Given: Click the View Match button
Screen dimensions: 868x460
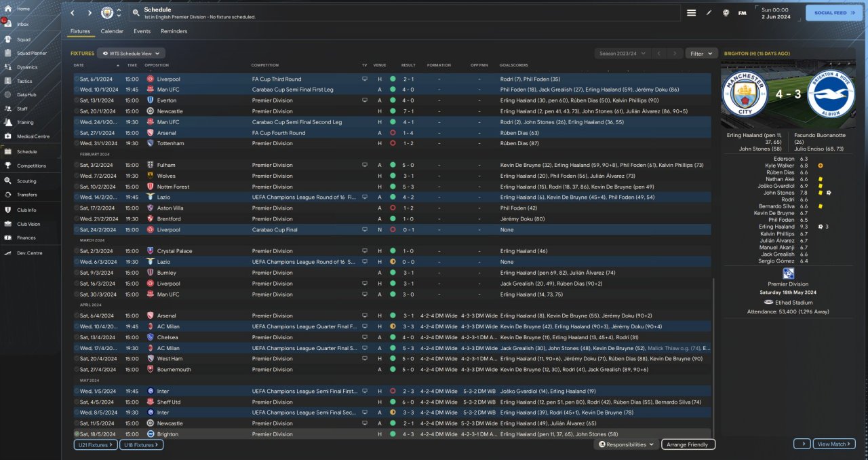Looking at the screenshot, I should click(x=834, y=444).
